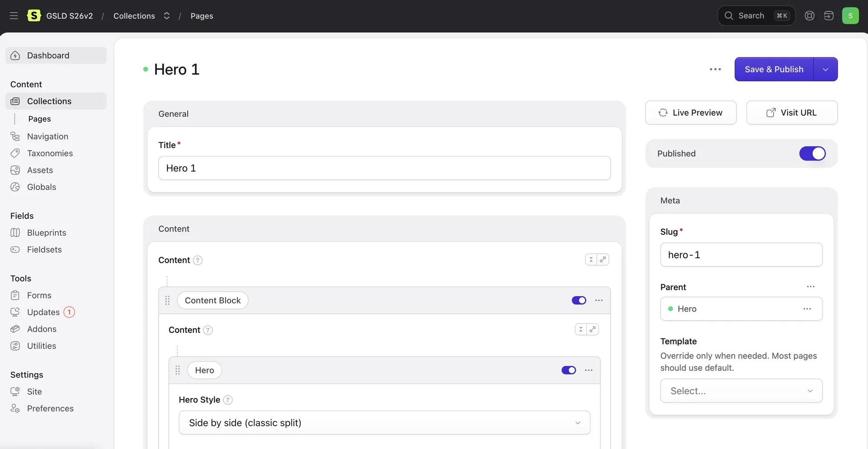Click help icon beside nested Content label
Image resolution: width=868 pixels, height=449 pixels.
click(208, 330)
